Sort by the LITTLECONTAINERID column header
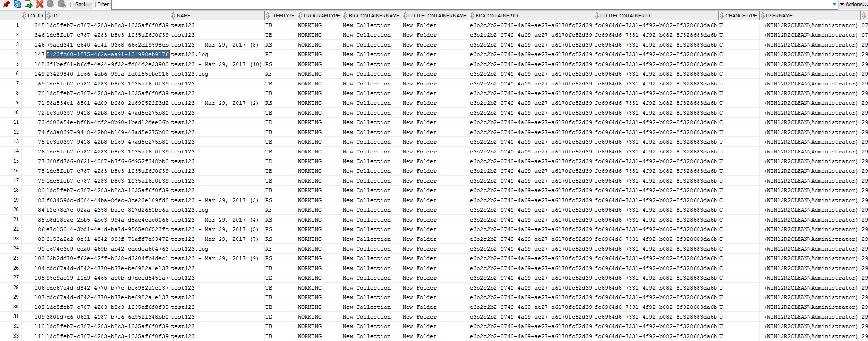 (656, 16)
